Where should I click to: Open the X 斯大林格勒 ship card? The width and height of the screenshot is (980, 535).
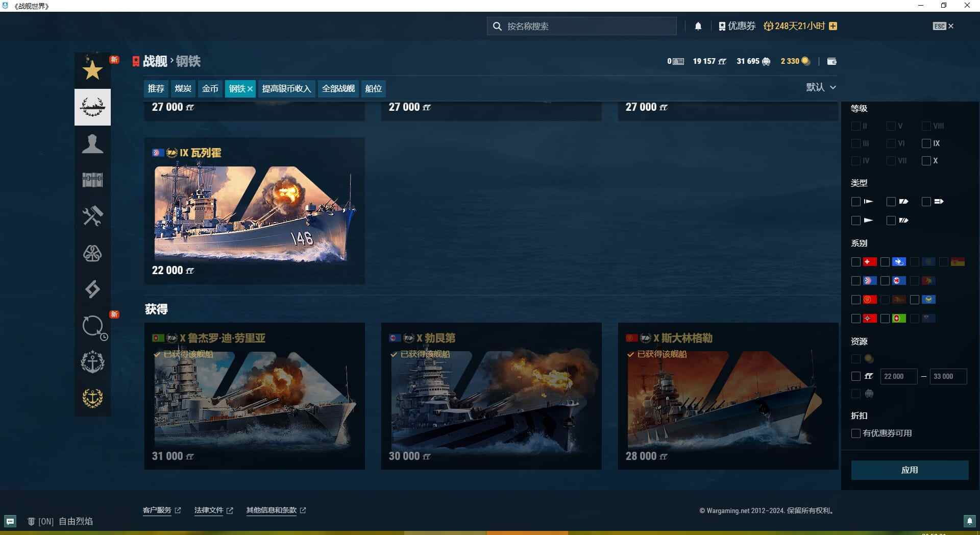728,396
